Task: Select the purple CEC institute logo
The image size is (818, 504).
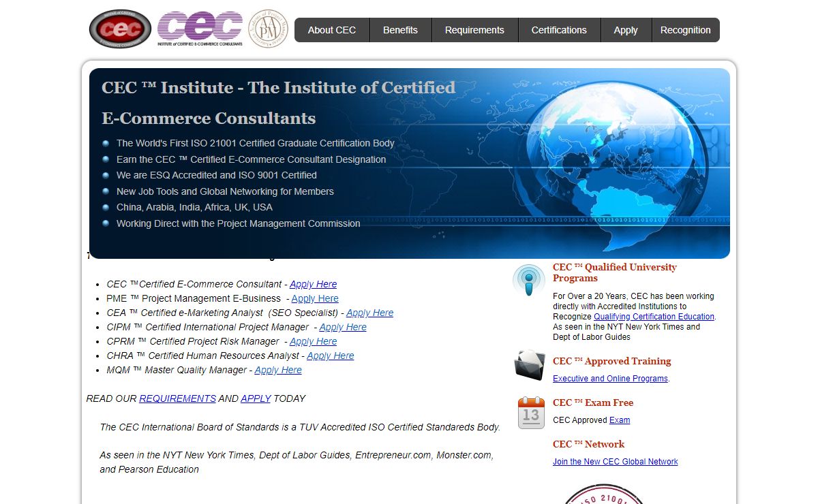Action: [200, 29]
